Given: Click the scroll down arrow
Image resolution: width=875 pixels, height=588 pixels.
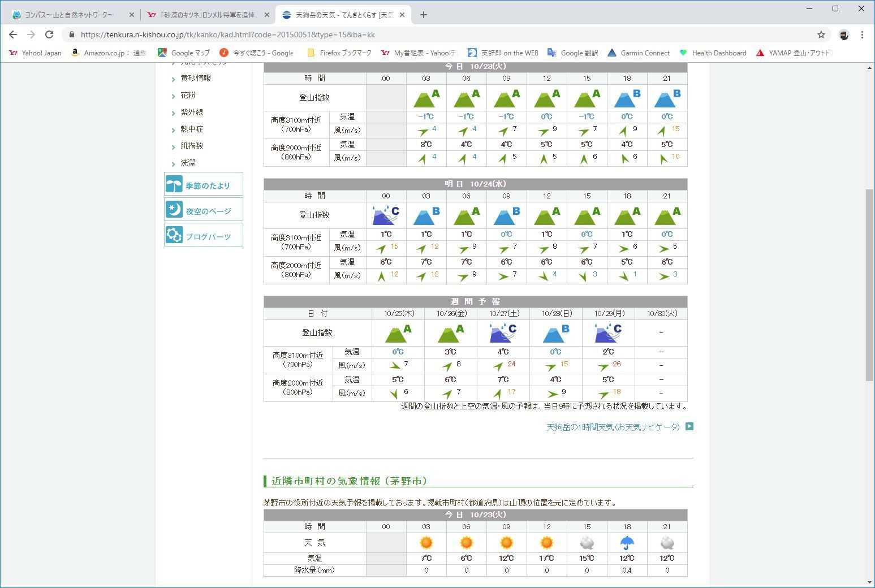Looking at the screenshot, I should tap(869, 582).
